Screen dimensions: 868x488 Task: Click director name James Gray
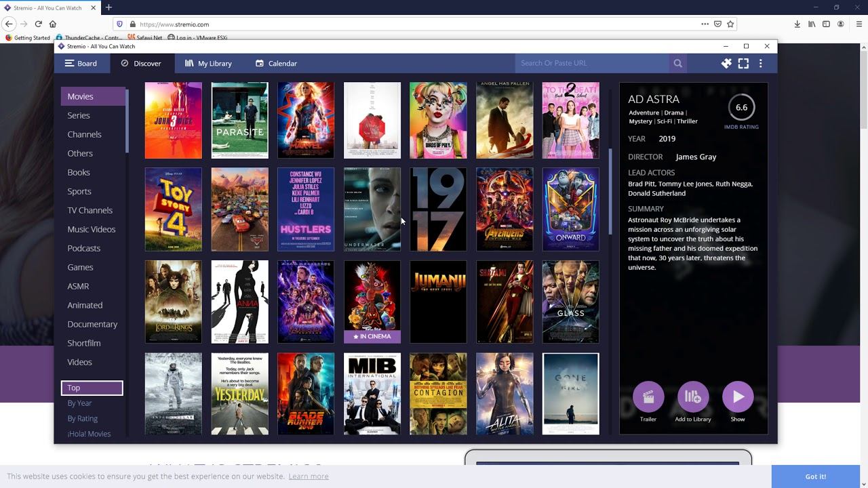(x=696, y=157)
